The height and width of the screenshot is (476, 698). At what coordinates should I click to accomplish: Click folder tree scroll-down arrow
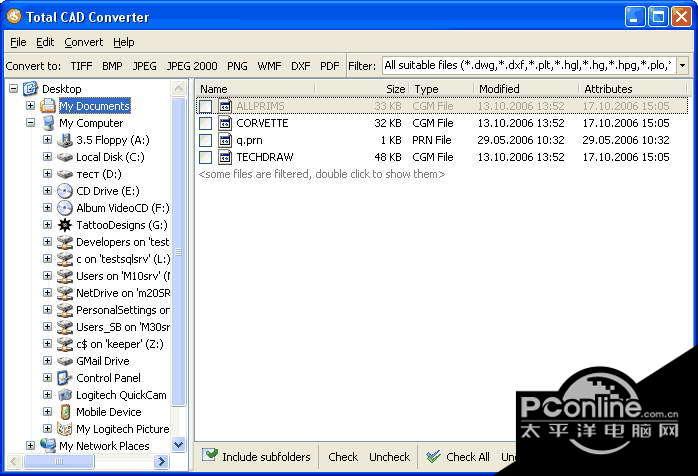[179, 444]
